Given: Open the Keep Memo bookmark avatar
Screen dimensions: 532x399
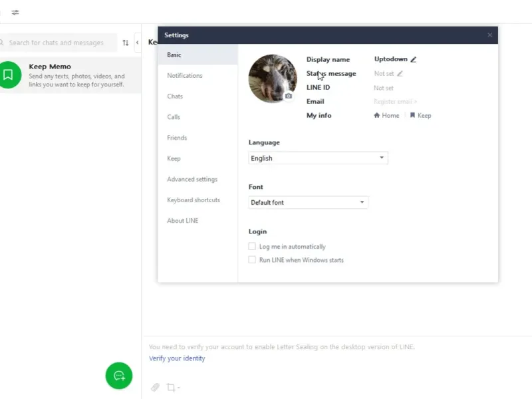Looking at the screenshot, I should (x=9, y=74).
